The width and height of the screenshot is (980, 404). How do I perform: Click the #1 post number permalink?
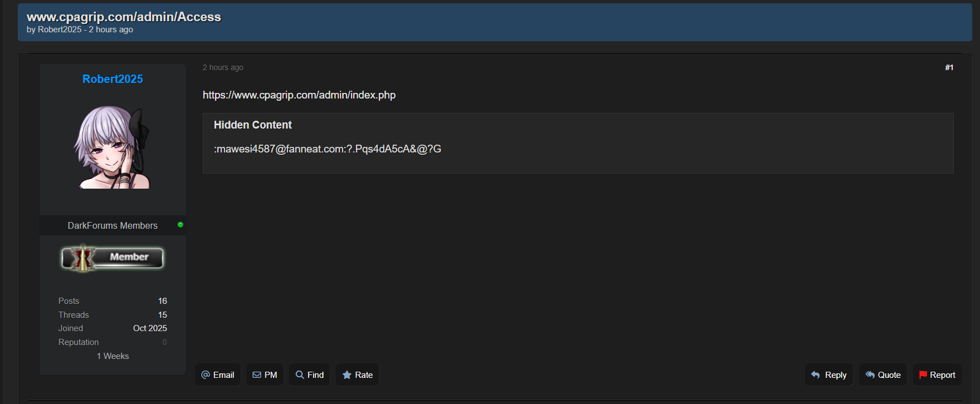(x=949, y=67)
